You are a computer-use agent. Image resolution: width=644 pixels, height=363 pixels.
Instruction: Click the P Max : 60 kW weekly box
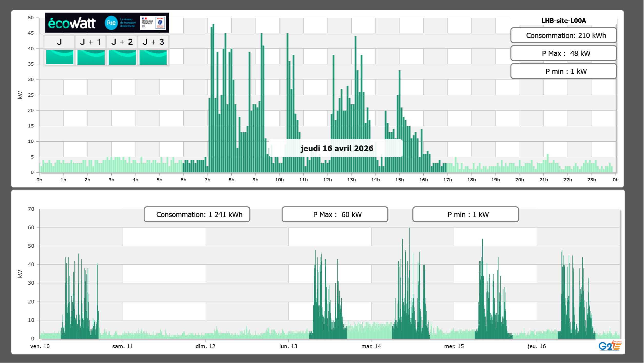[335, 214]
